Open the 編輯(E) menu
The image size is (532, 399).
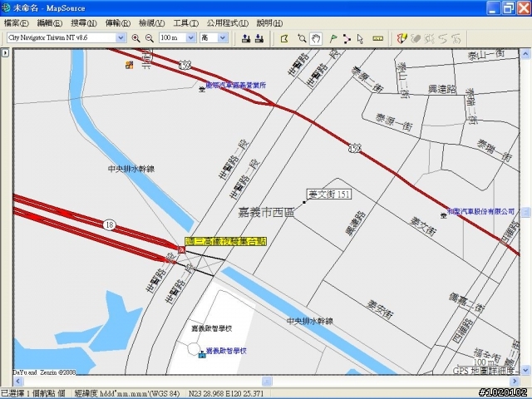point(50,23)
